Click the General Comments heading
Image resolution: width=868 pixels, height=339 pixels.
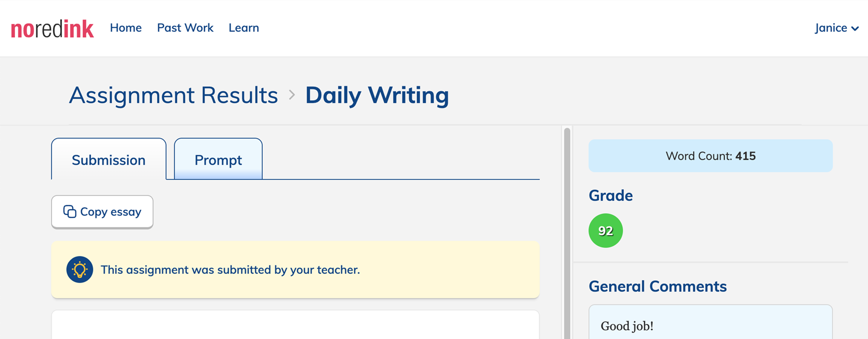(657, 286)
